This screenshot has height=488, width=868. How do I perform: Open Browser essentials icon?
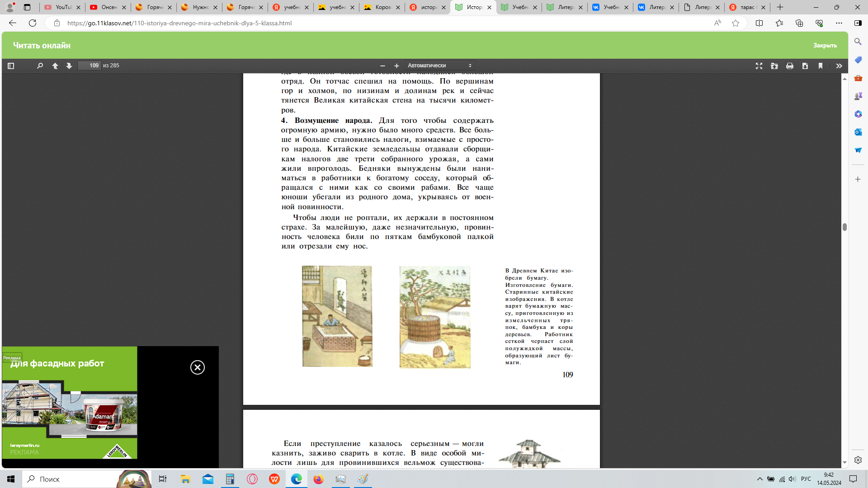[x=819, y=23]
